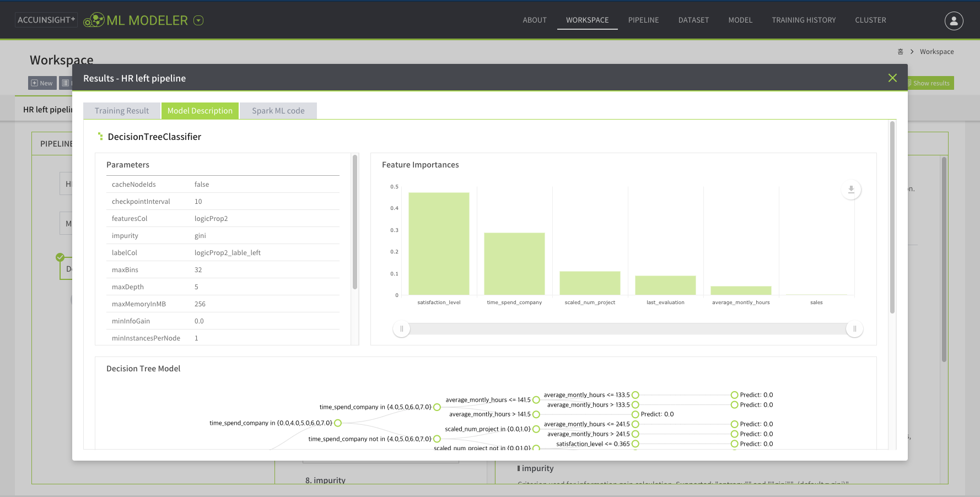Image resolution: width=980 pixels, height=497 pixels.
Task: Open the user profile icon
Action: [954, 20]
